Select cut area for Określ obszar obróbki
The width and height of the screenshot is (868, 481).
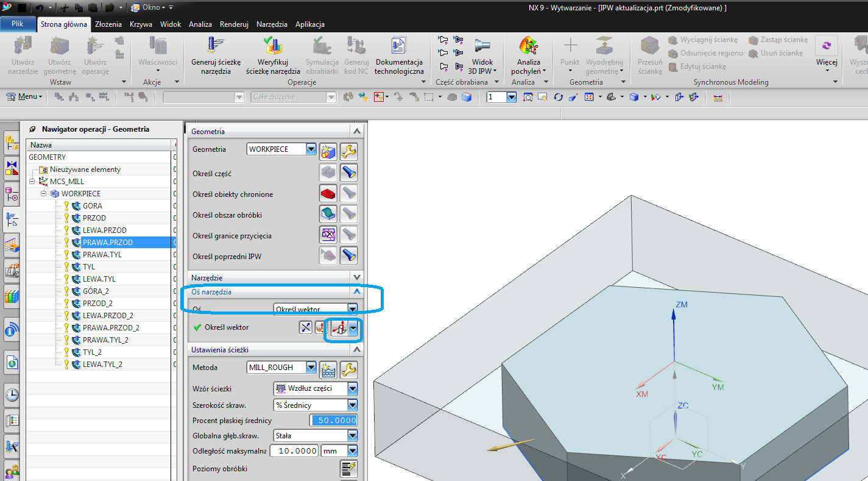point(328,215)
